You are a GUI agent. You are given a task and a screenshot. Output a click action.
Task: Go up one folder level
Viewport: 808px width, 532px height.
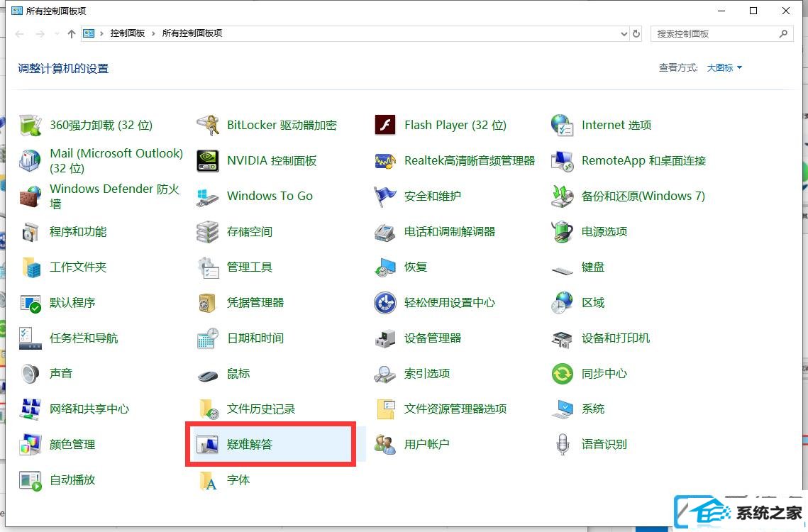click(72, 34)
